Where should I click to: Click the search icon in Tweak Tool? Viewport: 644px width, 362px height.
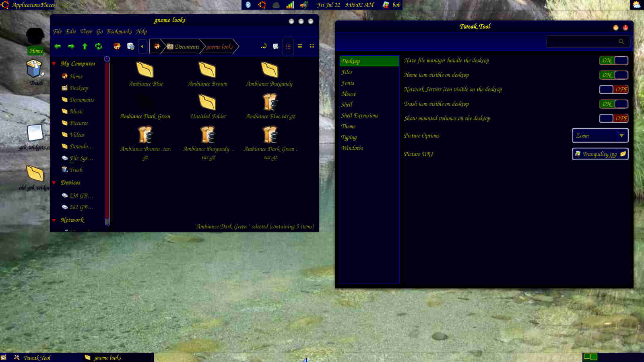tap(621, 41)
